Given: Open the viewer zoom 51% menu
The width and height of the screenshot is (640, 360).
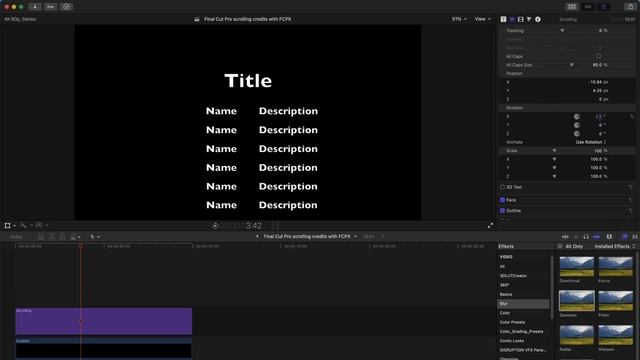Looking at the screenshot, I should pos(459,19).
